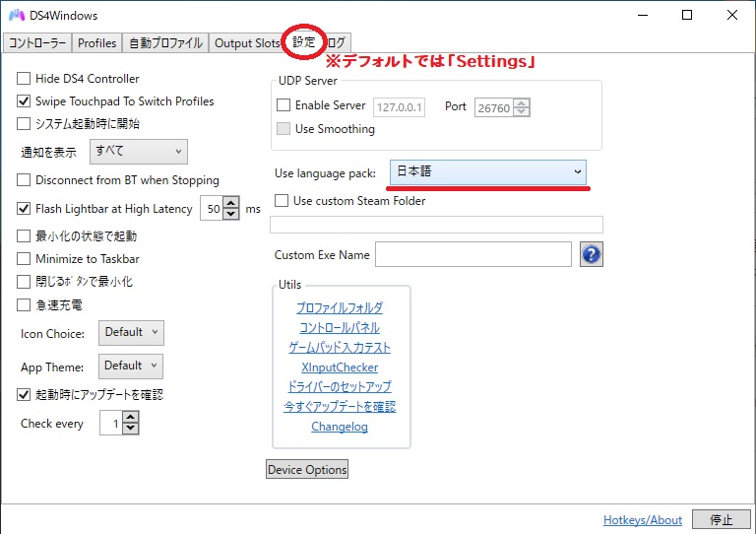Screen dimensions: 756x534
Task: Uncheck Swipe Touchpad To Switch Profiles
Action: click(25, 101)
